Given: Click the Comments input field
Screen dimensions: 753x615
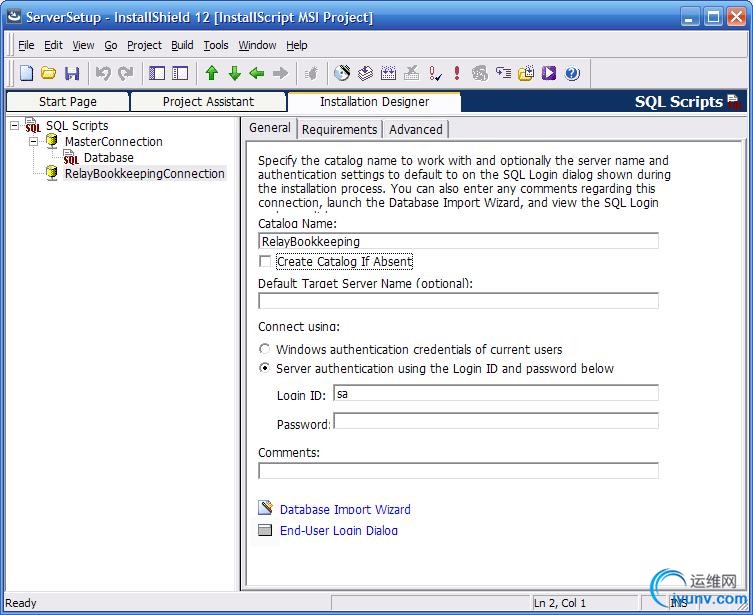Looking at the screenshot, I should pos(458,470).
